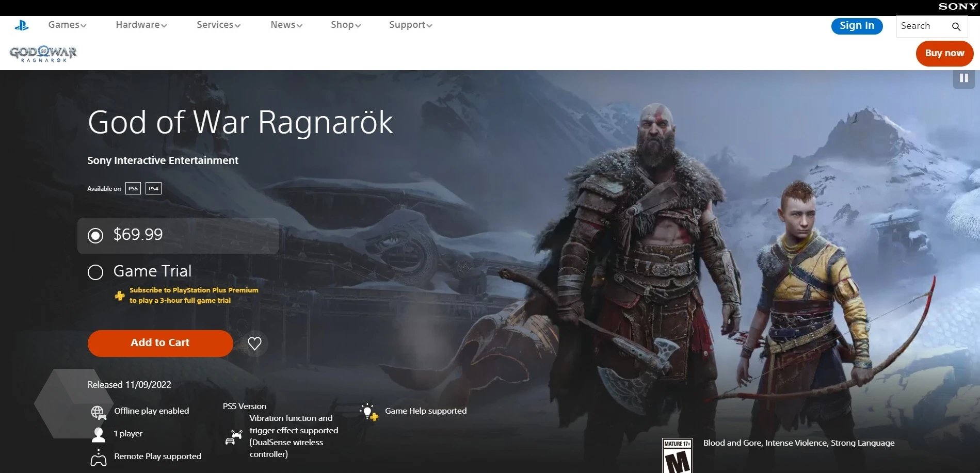The width and height of the screenshot is (980, 473).
Task: Click the Sony Interactive Entertainment publisher text
Action: tap(163, 160)
